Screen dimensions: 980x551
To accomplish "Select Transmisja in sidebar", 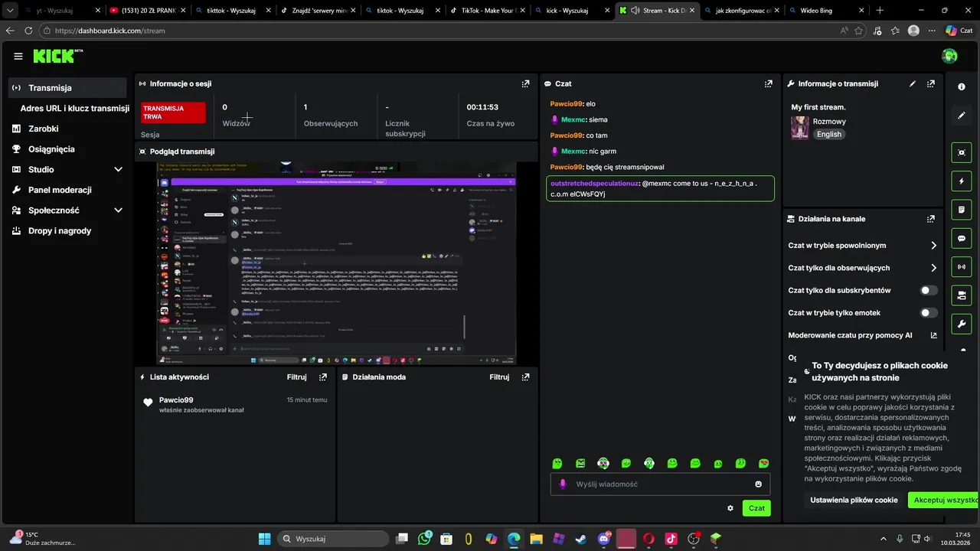I will click(67, 88).
